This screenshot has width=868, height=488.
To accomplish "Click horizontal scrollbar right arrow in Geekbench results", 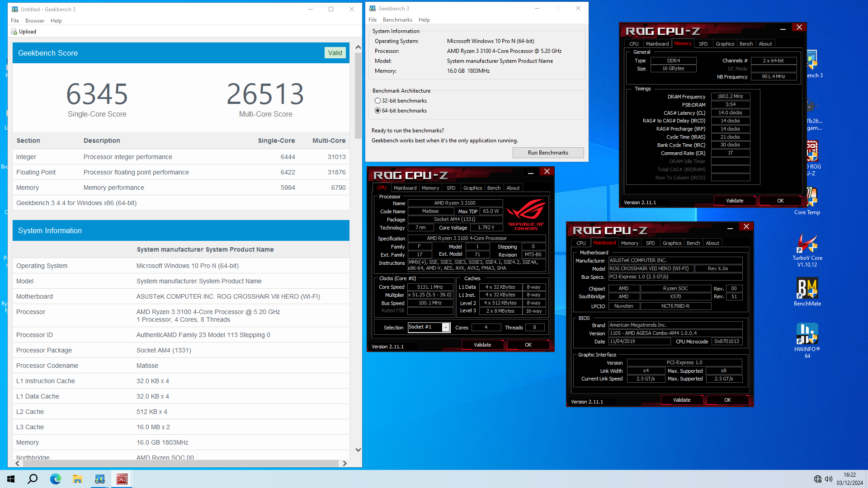I will (x=344, y=463).
